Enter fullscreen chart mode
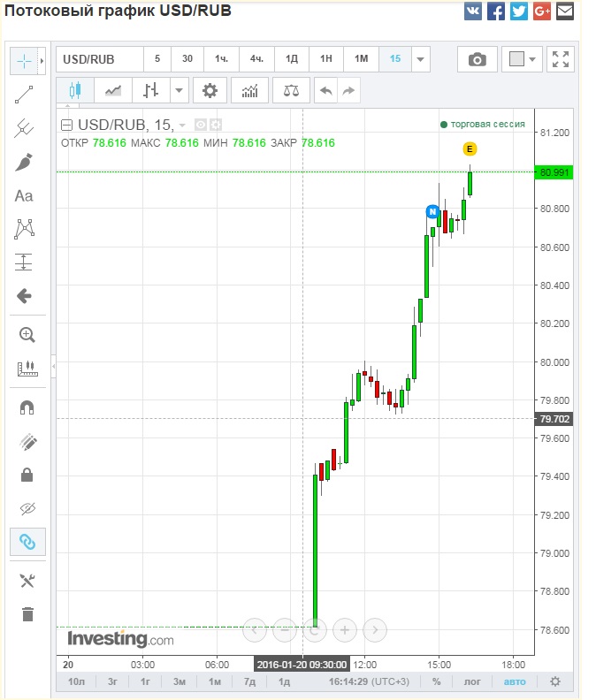This screenshot has width=596, height=700. [560, 59]
